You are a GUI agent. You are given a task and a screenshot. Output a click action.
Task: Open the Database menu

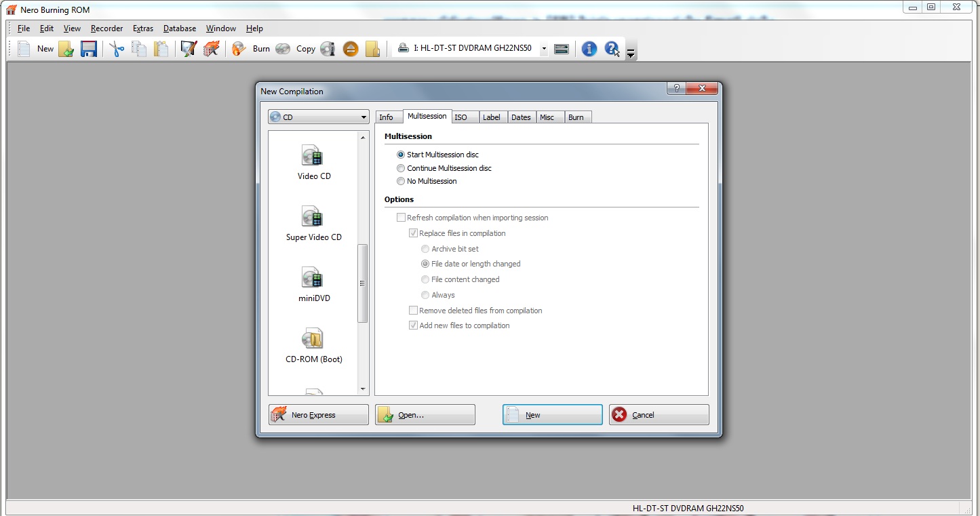(x=180, y=28)
